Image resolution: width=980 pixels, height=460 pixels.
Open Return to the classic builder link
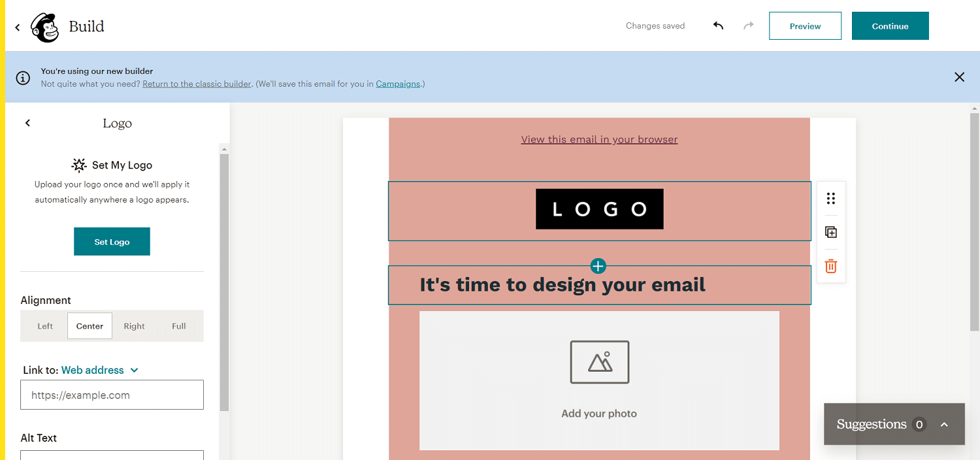click(197, 84)
